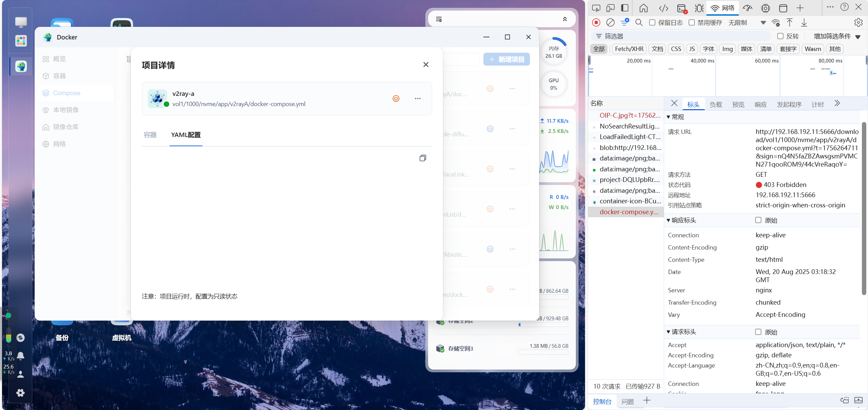Select the OIP-C.jpg request row

(626, 115)
